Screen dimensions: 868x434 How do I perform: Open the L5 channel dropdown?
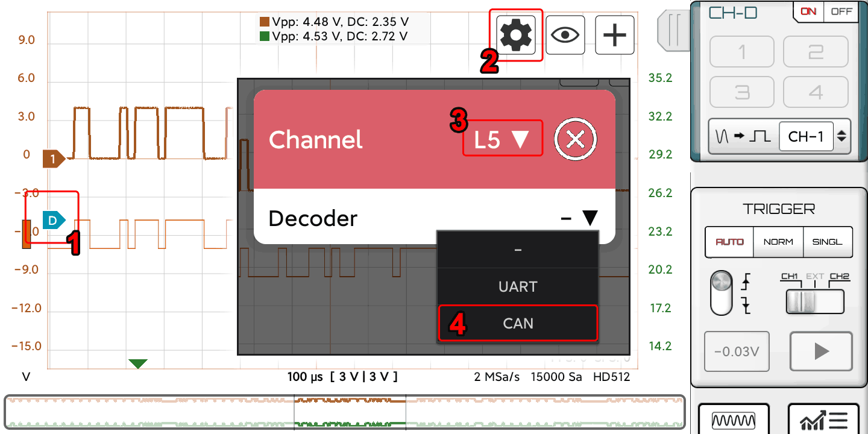[502, 138]
